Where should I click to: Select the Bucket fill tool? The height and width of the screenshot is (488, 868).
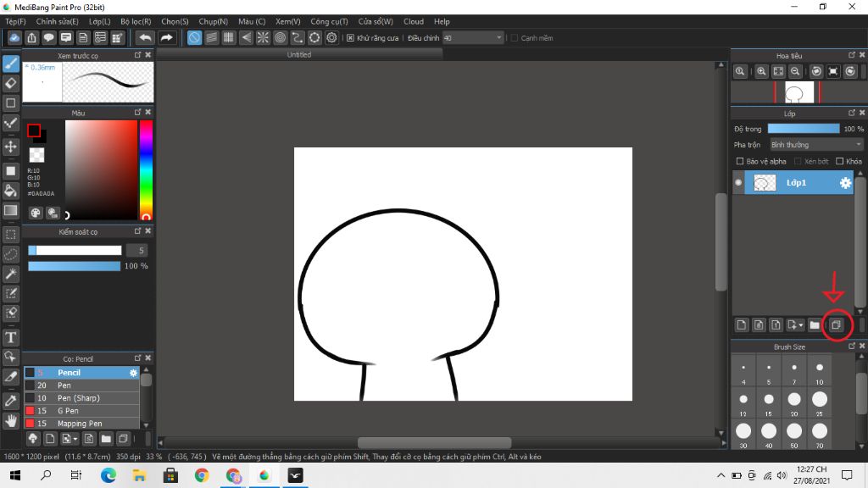11,191
